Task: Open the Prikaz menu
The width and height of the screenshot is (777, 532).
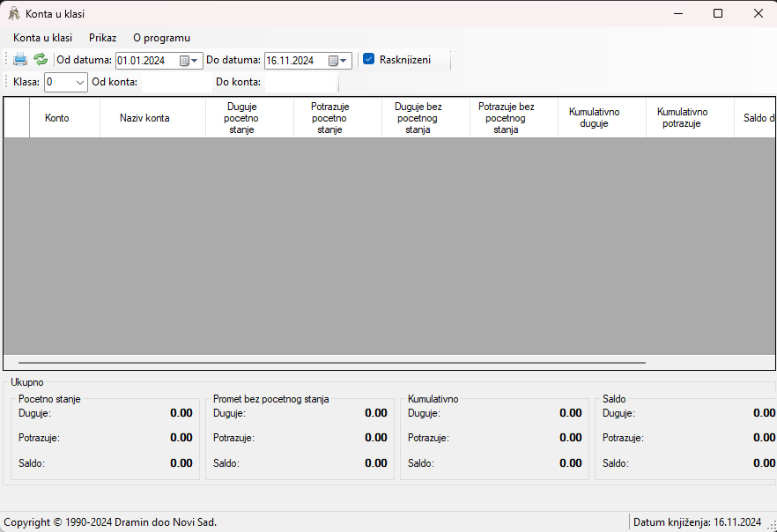Action: pyautogui.click(x=102, y=38)
